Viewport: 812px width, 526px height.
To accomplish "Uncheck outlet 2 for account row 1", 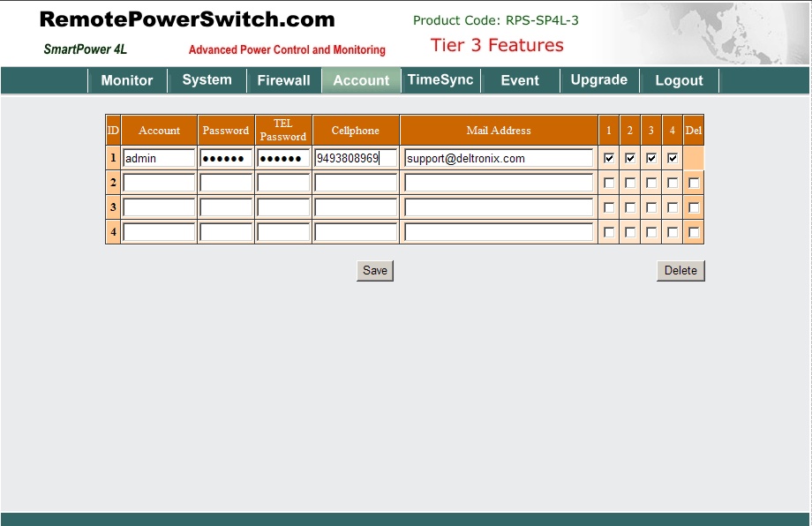I will coord(630,158).
